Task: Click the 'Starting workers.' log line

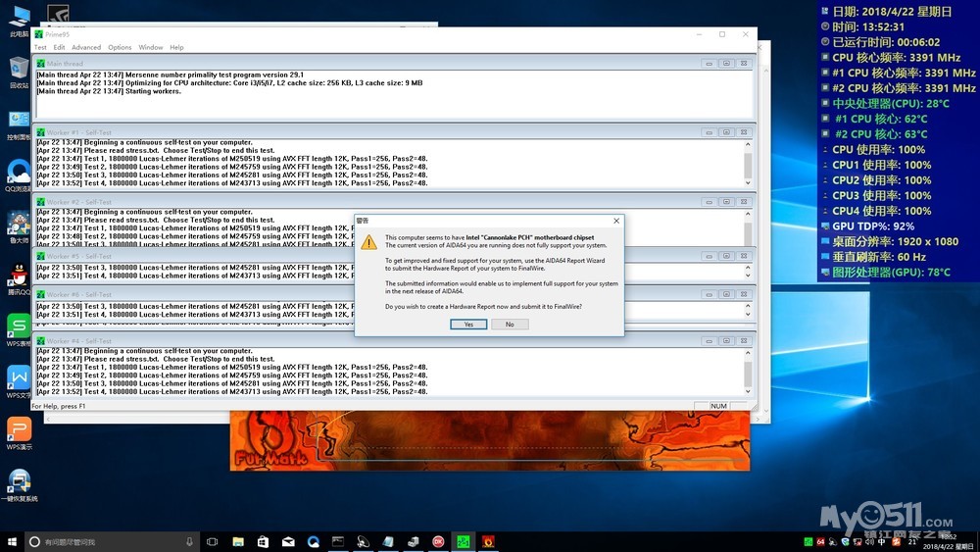Action: [x=109, y=91]
